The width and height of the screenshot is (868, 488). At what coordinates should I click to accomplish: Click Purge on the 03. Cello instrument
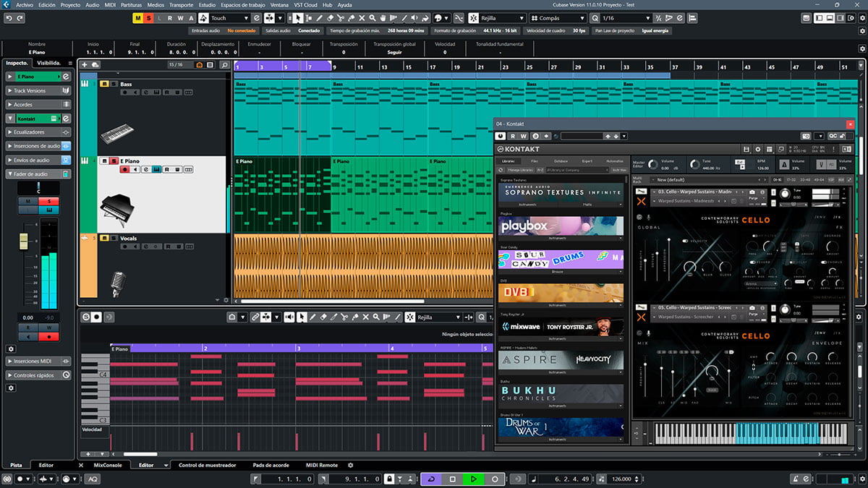pos(753,197)
